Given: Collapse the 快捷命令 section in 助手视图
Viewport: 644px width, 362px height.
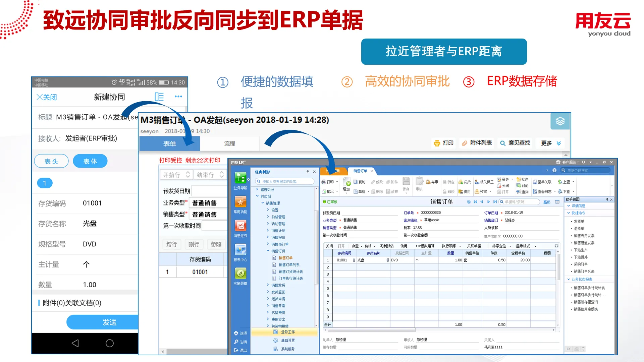Looking at the screenshot, I should [x=569, y=213].
